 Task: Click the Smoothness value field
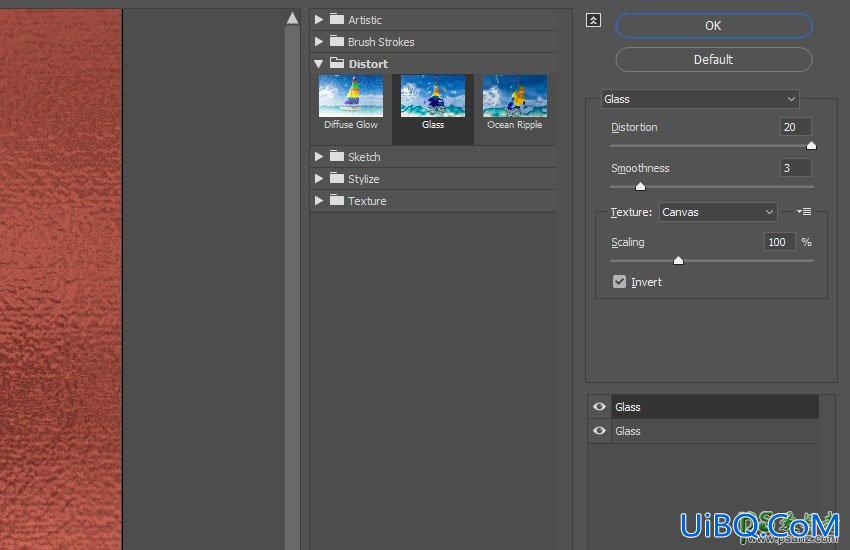point(795,168)
